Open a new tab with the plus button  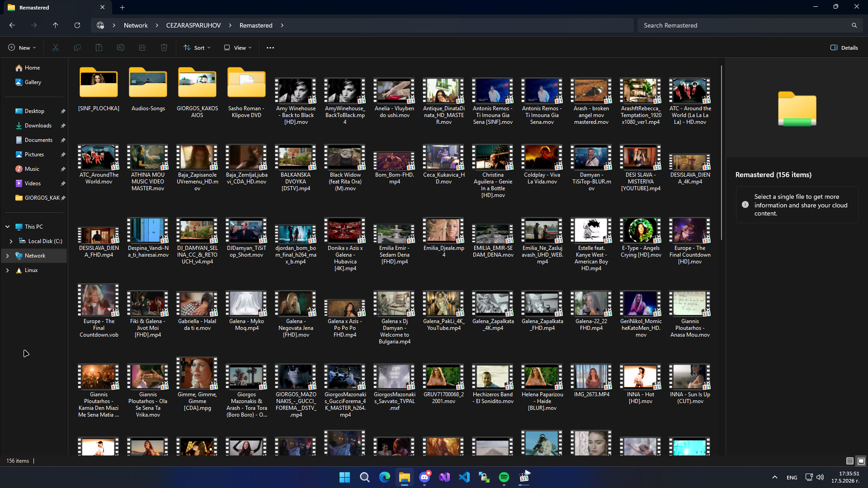122,7
